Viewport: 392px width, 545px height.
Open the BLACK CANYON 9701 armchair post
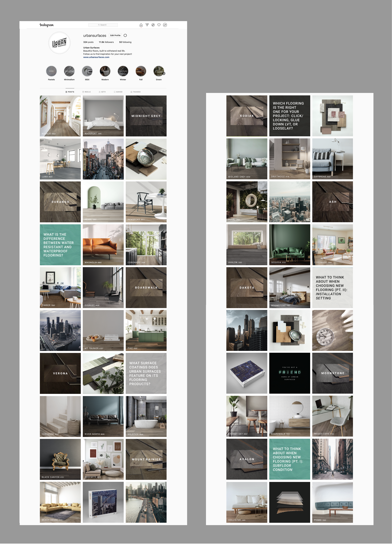tap(60, 459)
